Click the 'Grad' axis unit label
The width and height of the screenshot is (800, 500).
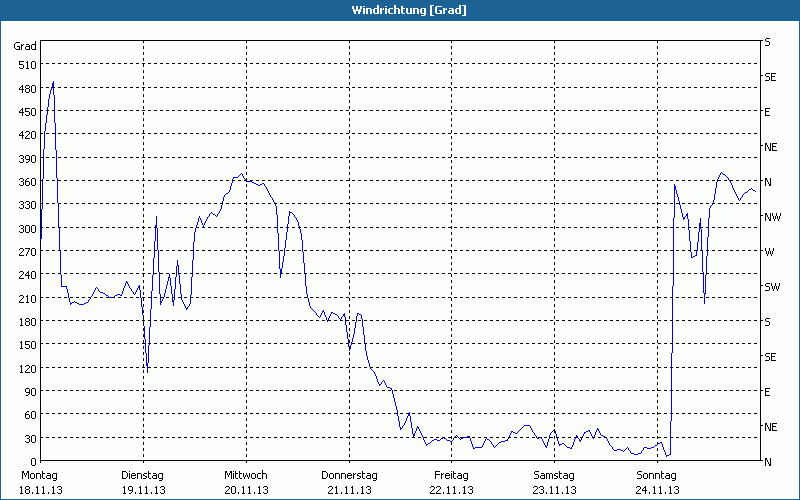25,46
